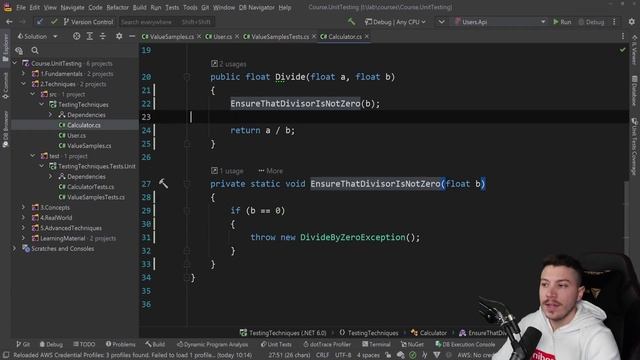Click the show all files icon in explorer

(x=19, y=51)
